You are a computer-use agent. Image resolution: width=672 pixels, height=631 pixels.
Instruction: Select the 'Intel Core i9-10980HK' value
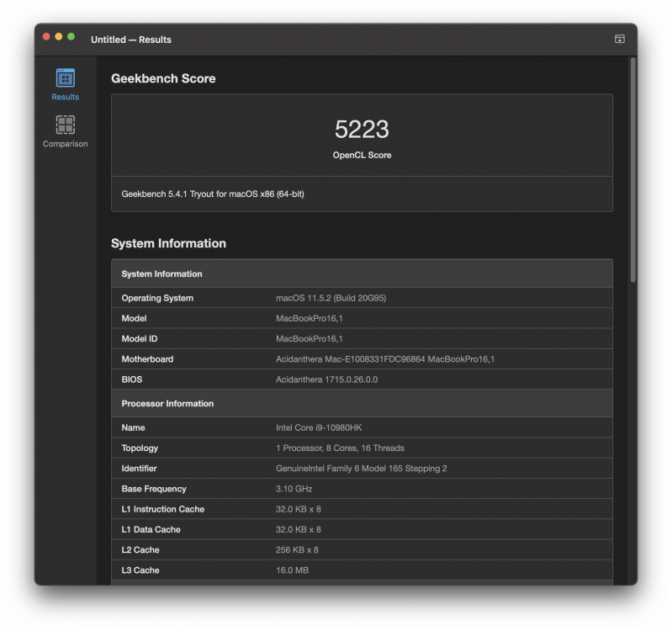click(319, 427)
